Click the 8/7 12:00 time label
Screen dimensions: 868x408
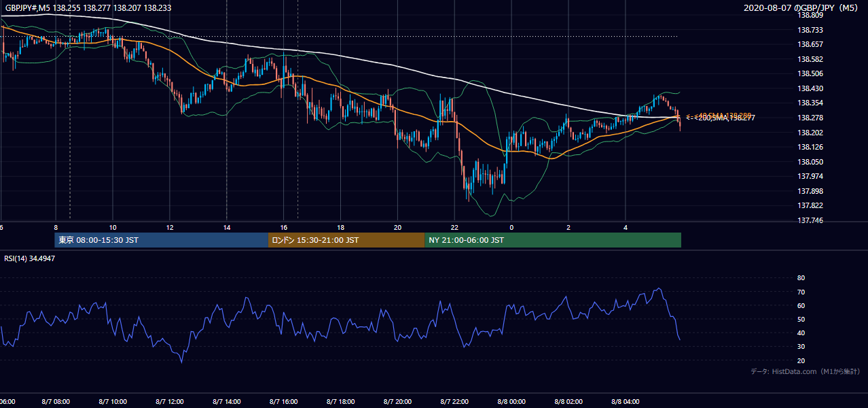pyautogui.click(x=170, y=402)
